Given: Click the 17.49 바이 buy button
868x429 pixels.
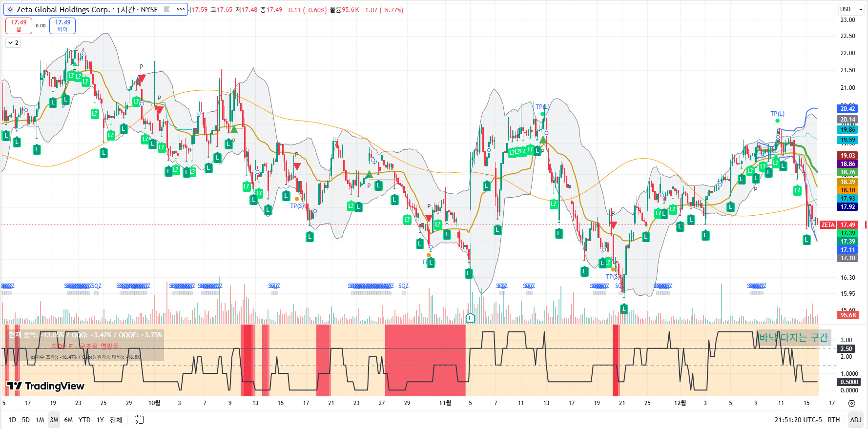Looking at the screenshot, I should click(62, 25).
